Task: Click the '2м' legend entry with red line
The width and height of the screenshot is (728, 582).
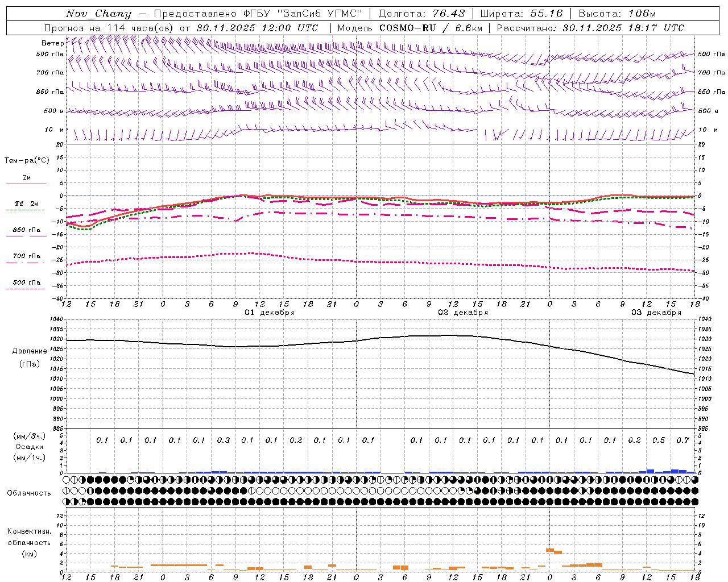Action: [x=27, y=178]
